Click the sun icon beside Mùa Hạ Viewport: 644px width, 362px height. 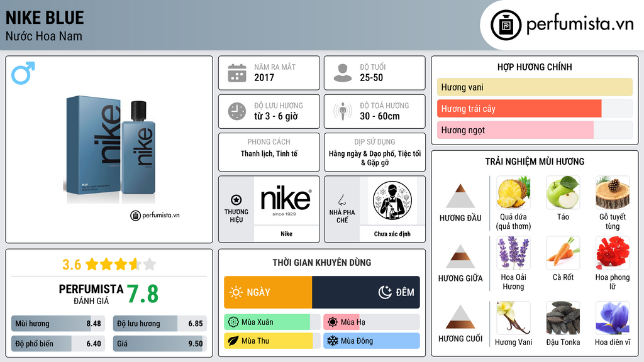[x=333, y=322]
